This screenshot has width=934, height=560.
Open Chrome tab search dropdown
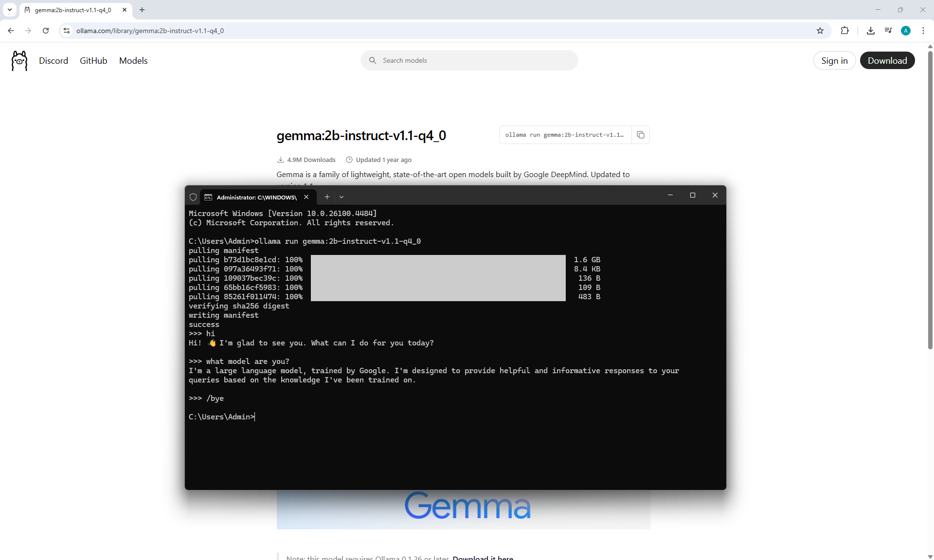click(x=9, y=10)
